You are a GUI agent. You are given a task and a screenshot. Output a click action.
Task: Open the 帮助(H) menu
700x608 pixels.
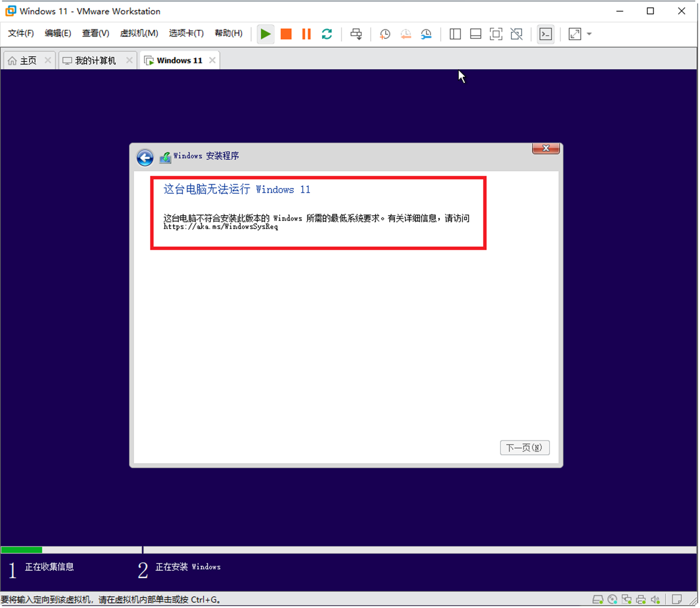click(x=228, y=34)
